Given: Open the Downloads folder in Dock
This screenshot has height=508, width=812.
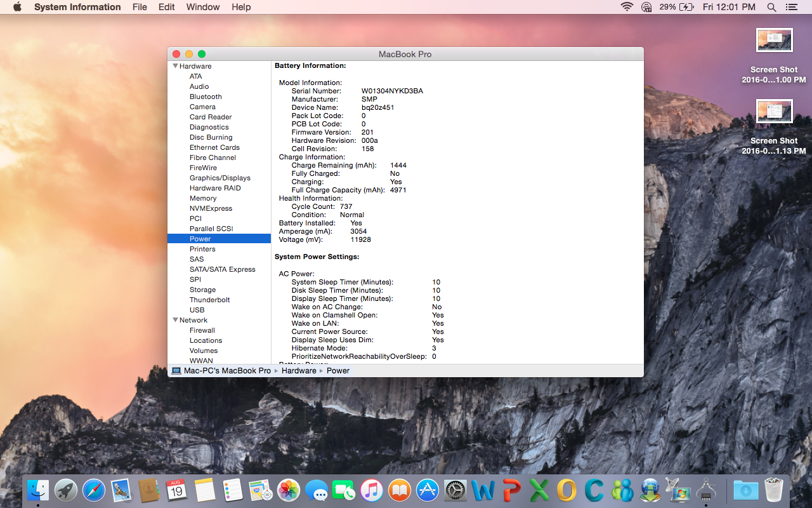Looking at the screenshot, I should pyautogui.click(x=746, y=490).
